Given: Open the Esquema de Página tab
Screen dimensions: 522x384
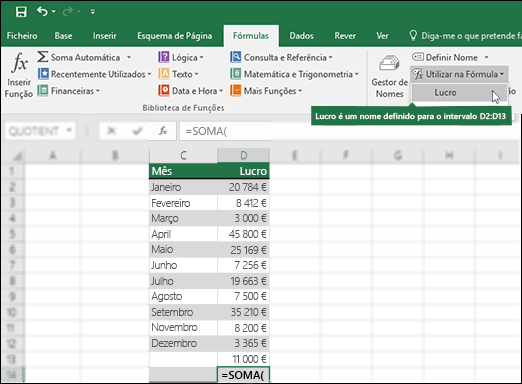Looking at the screenshot, I should pos(174,36).
